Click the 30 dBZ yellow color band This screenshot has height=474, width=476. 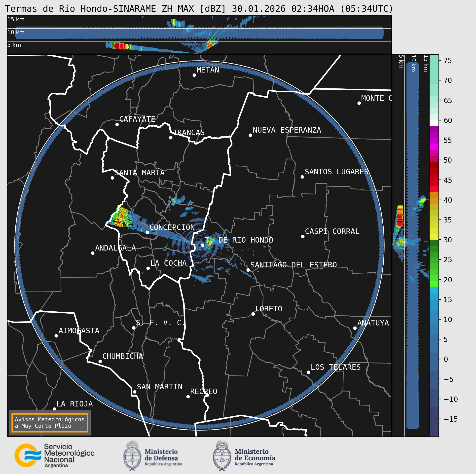(x=434, y=237)
